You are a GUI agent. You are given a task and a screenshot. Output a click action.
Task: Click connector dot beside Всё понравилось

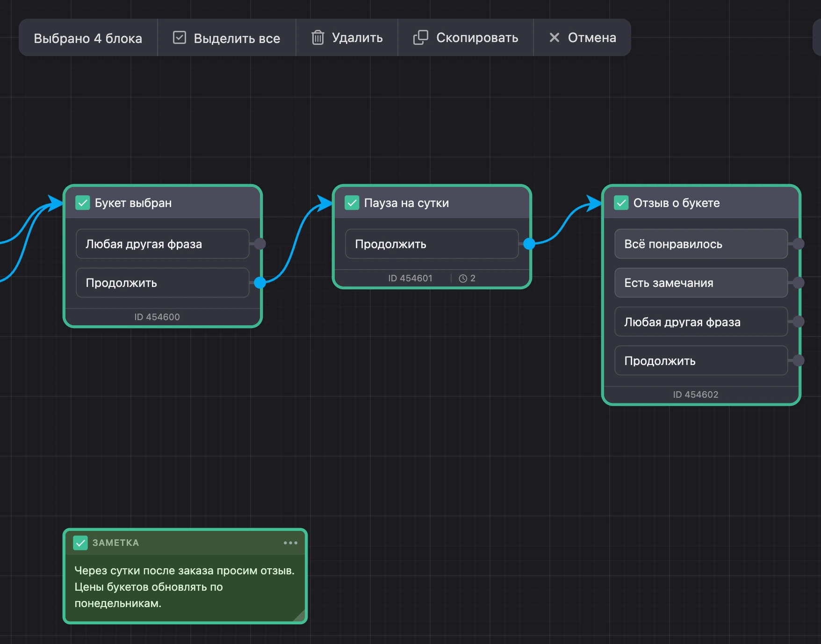point(799,243)
